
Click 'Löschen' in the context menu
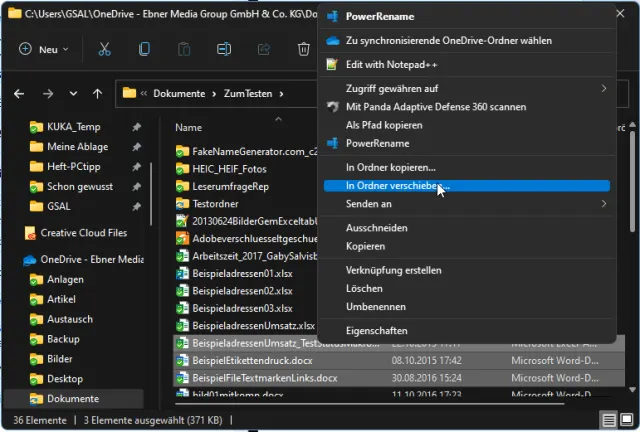(x=364, y=288)
